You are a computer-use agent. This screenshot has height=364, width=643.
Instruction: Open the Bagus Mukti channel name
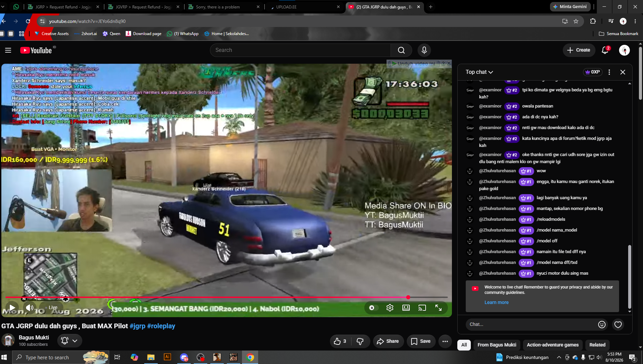[x=34, y=337]
